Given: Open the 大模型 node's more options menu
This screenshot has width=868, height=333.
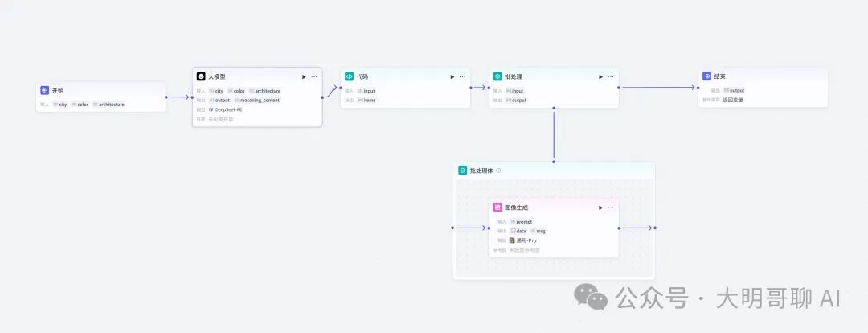Looking at the screenshot, I should coord(314,76).
